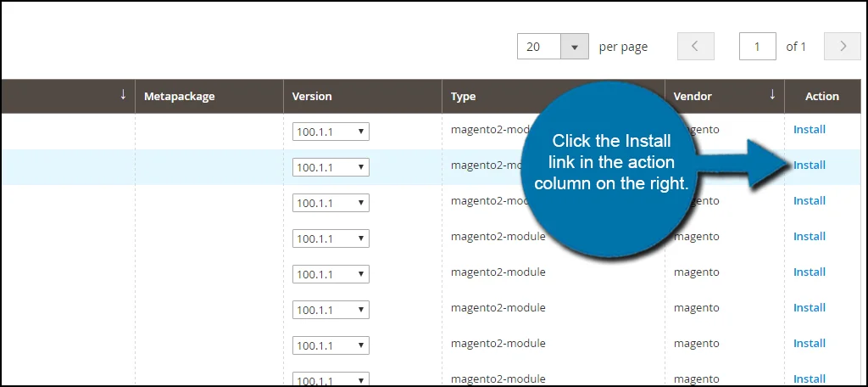Click Install link in the seventh row
The image size is (868, 387).
[x=809, y=344]
